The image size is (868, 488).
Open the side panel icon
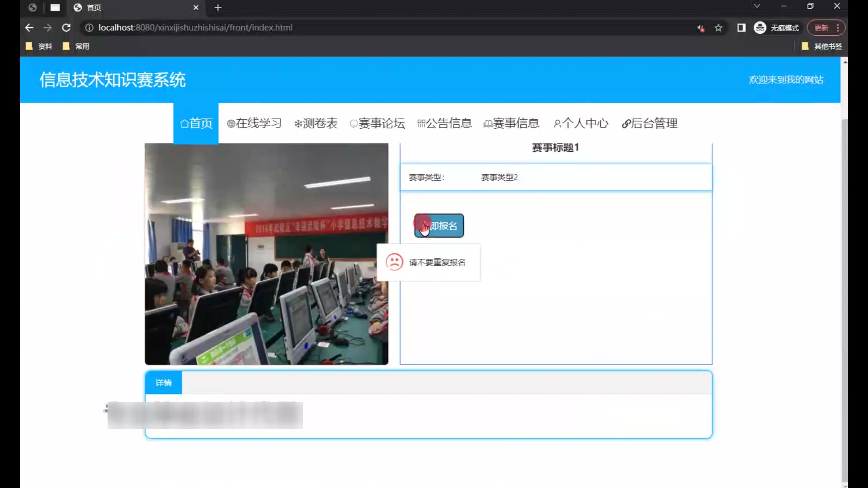click(741, 28)
